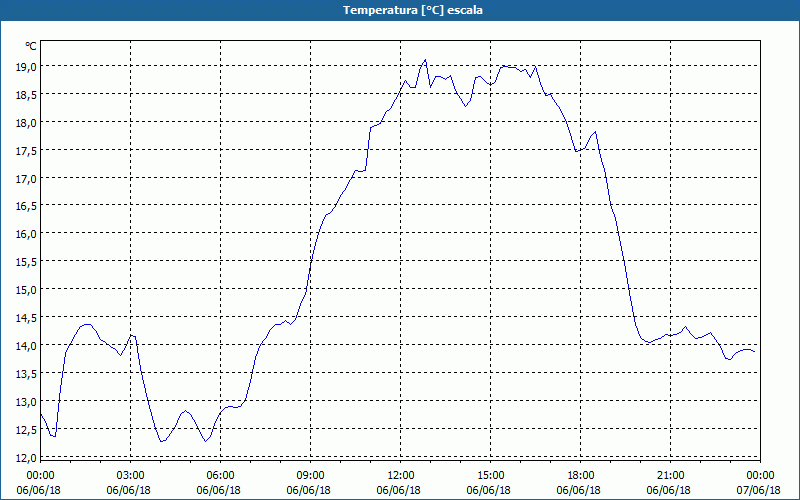Screen dimensions: 800x500
Task: Click the 19,0 y-axis label
Action: pos(27,66)
